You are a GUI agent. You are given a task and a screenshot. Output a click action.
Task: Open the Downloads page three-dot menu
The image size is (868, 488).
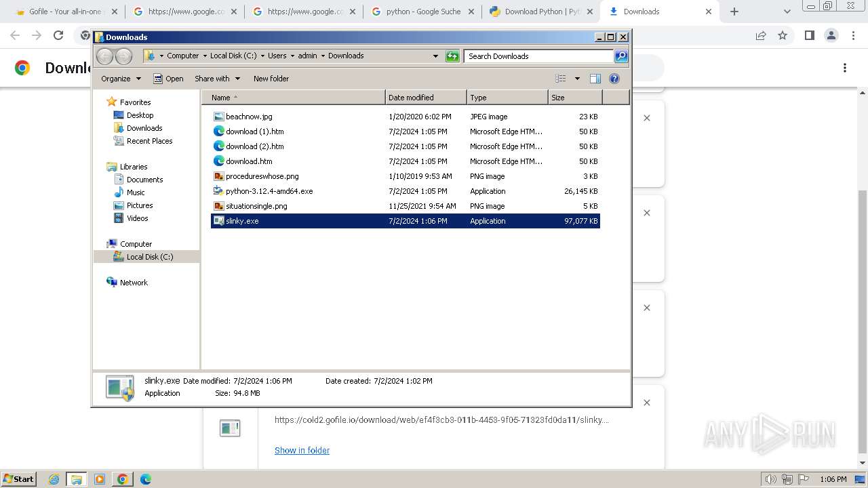(x=845, y=68)
